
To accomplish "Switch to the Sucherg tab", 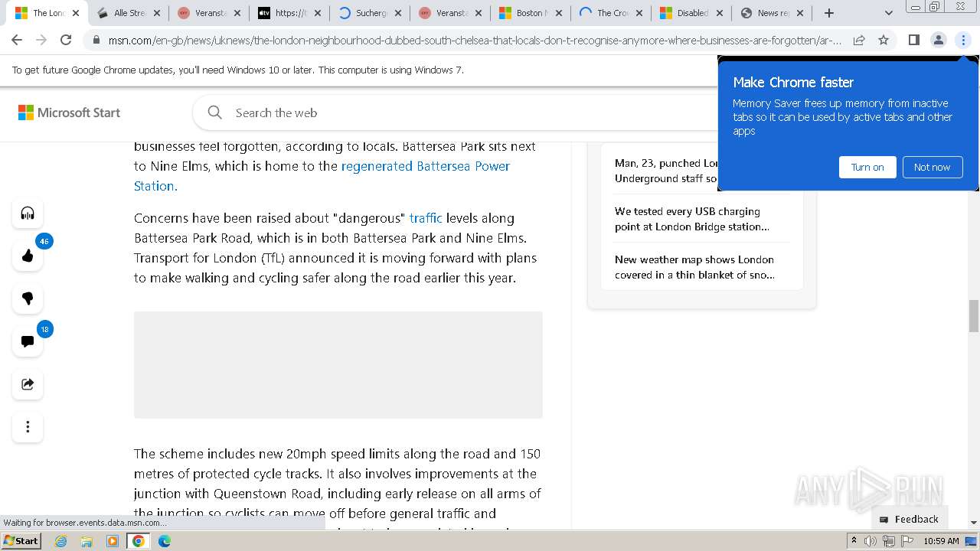I will tap(370, 13).
